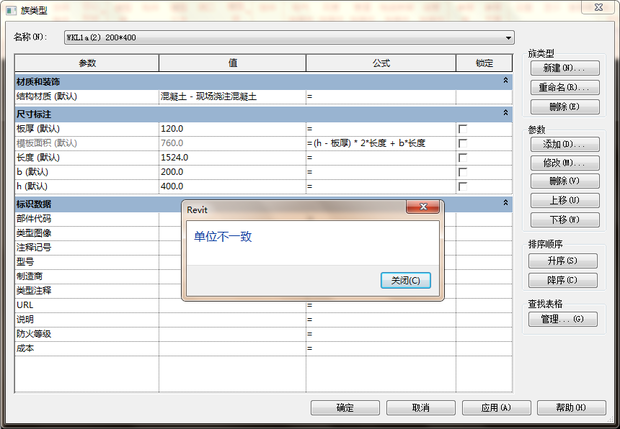Open lookup table 管理 button

tap(566, 319)
